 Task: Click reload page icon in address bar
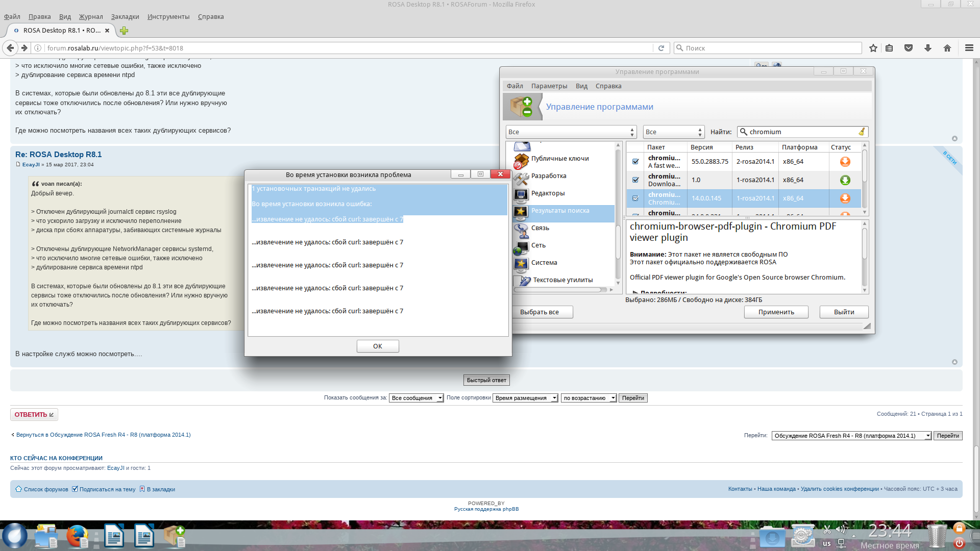[x=661, y=48]
